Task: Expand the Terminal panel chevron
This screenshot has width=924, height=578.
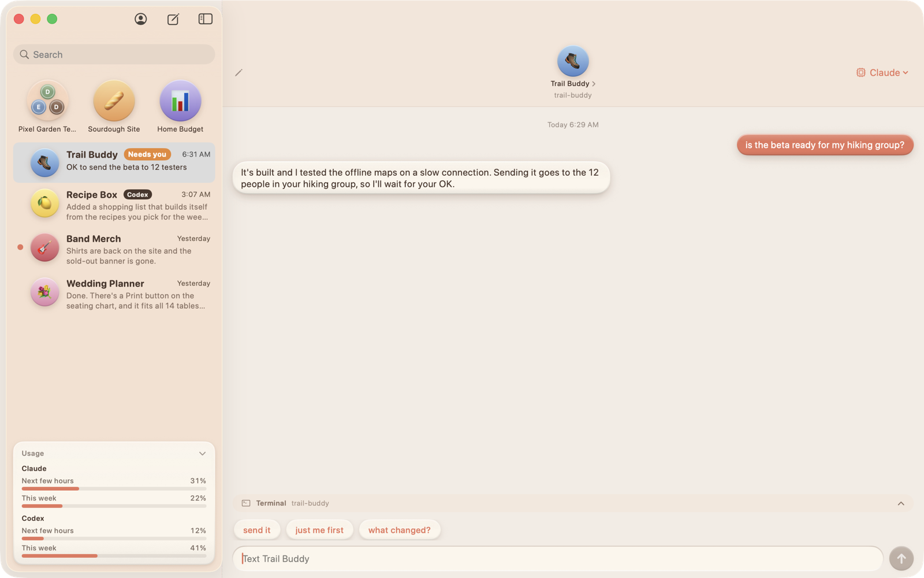Action: (901, 503)
